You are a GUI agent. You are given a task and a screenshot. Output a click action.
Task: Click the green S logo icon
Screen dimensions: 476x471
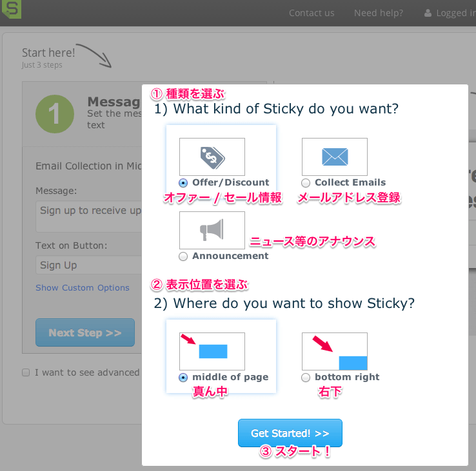pos(12,9)
